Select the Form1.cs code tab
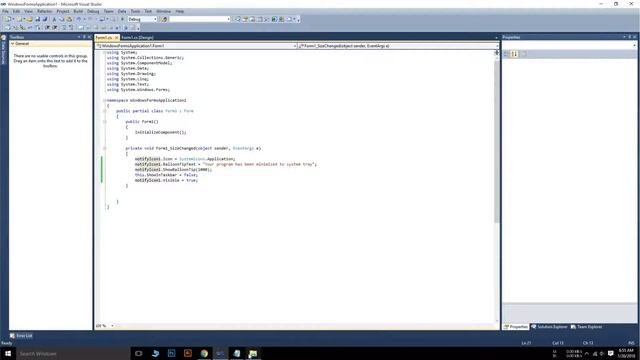 (x=104, y=38)
